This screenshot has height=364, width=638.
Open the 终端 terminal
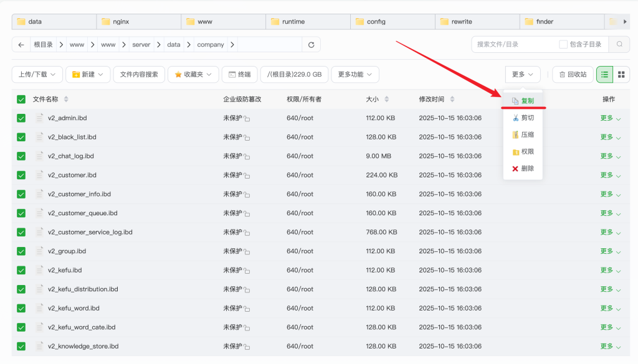(x=239, y=75)
